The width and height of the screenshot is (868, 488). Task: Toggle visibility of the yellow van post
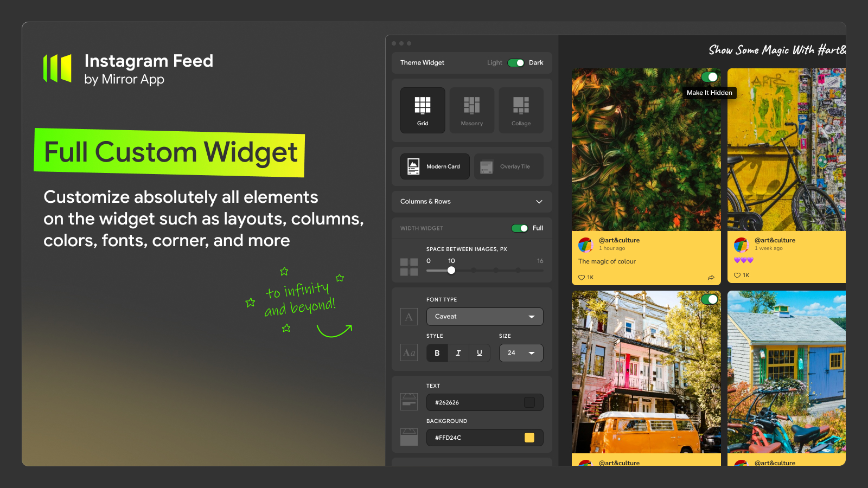(710, 299)
